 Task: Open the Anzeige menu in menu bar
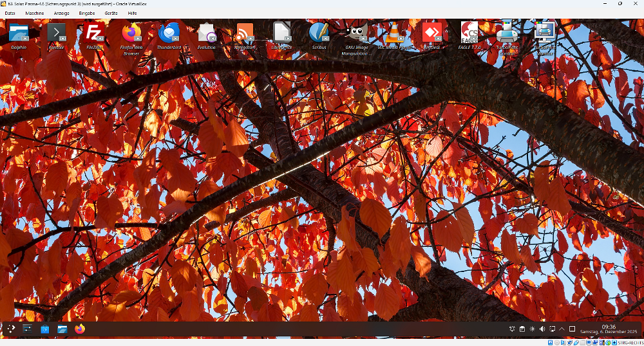click(62, 13)
